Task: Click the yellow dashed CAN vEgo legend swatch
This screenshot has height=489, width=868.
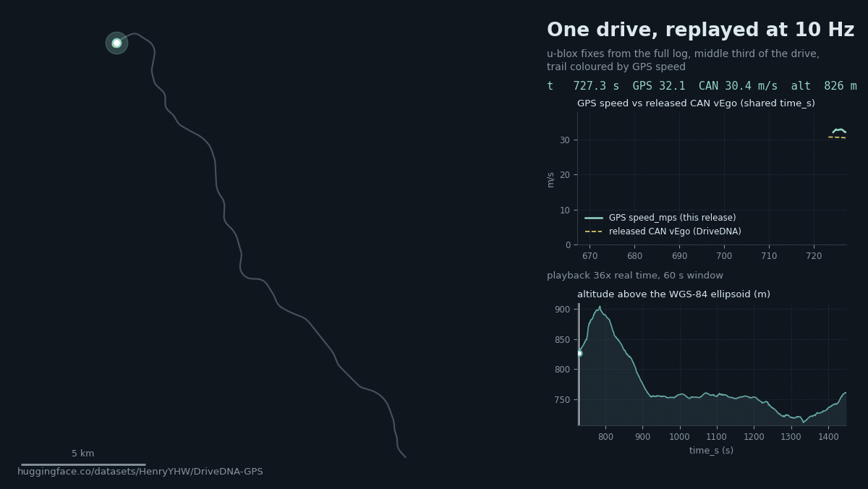Action: pyautogui.click(x=594, y=231)
